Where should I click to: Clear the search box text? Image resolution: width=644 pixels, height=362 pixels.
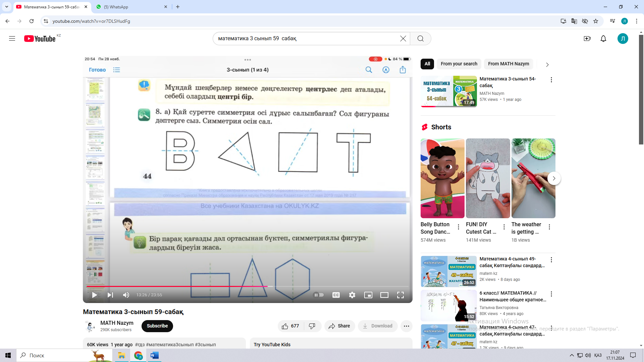(403, 39)
